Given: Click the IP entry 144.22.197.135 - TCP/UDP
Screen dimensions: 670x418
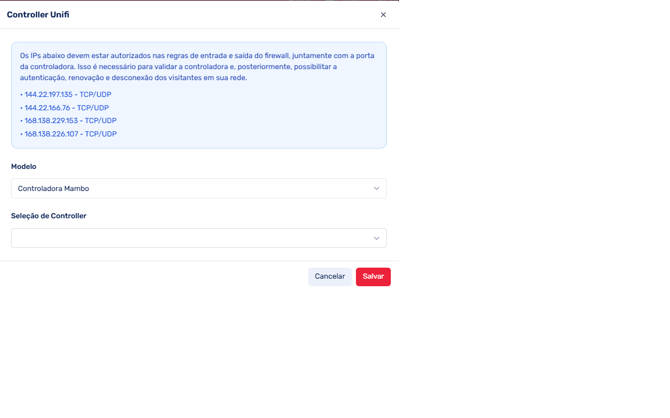Looking at the screenshot, I should click(x=68, y=95).
